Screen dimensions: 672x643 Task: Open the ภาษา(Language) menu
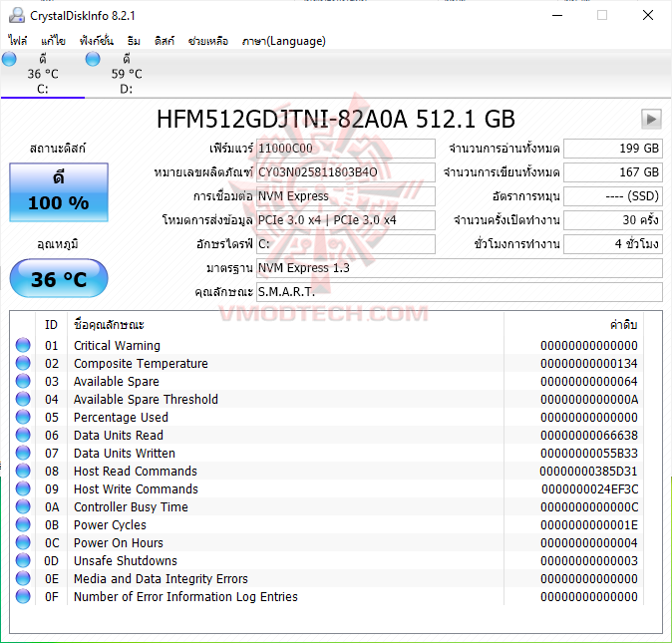283,41
